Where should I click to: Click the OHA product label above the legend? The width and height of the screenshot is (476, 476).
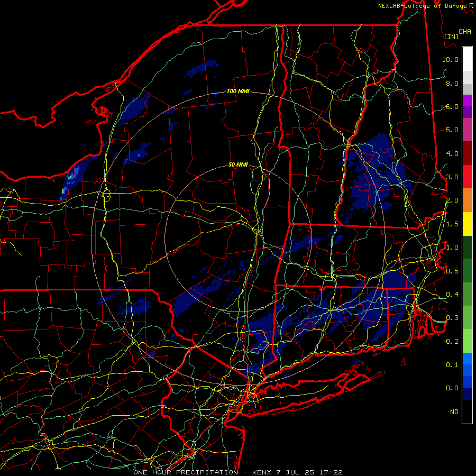465,31
